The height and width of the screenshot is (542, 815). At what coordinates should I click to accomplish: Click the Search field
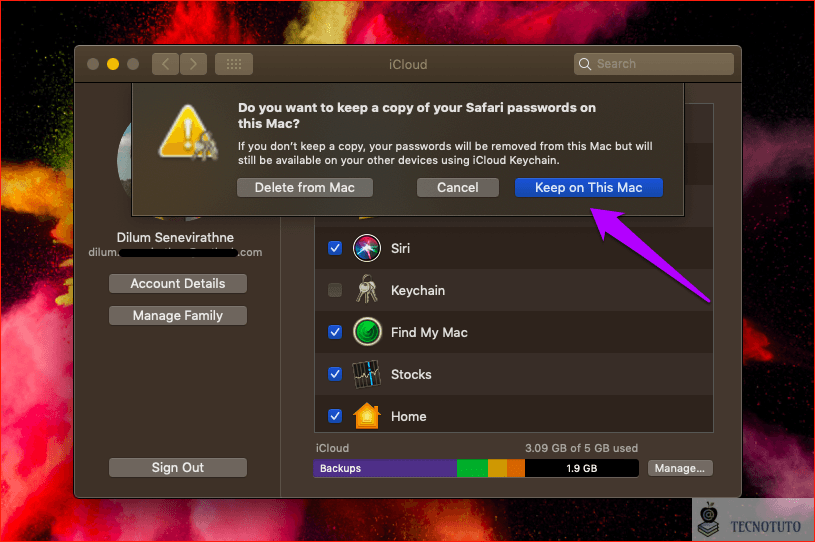click(x=654, y=64)
